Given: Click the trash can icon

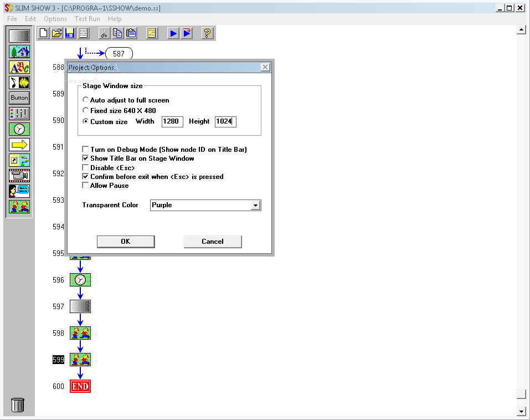Looking at the screenshot, I should coord(18,405).
